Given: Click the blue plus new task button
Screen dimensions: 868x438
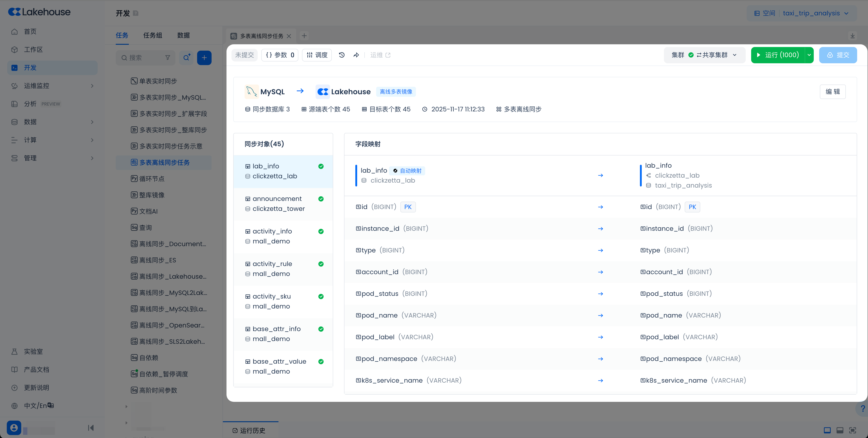Looking at the screenshot, I should [x=204, y=58].
